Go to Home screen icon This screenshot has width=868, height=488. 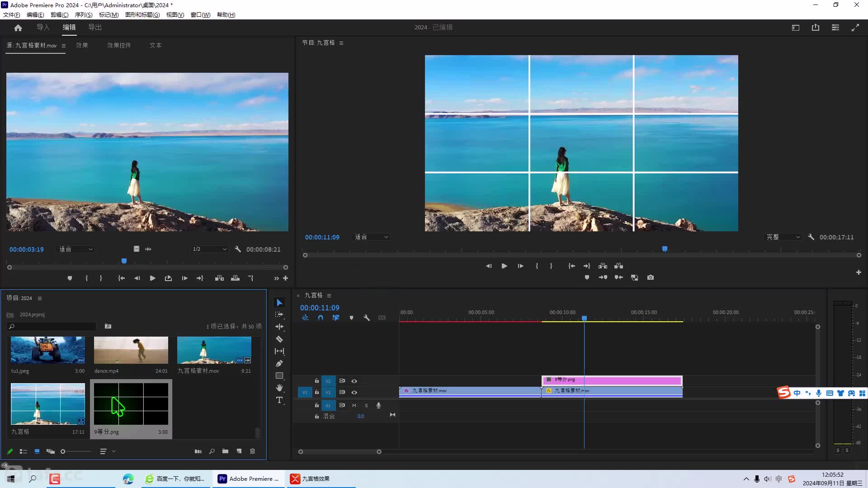(18, 28)
